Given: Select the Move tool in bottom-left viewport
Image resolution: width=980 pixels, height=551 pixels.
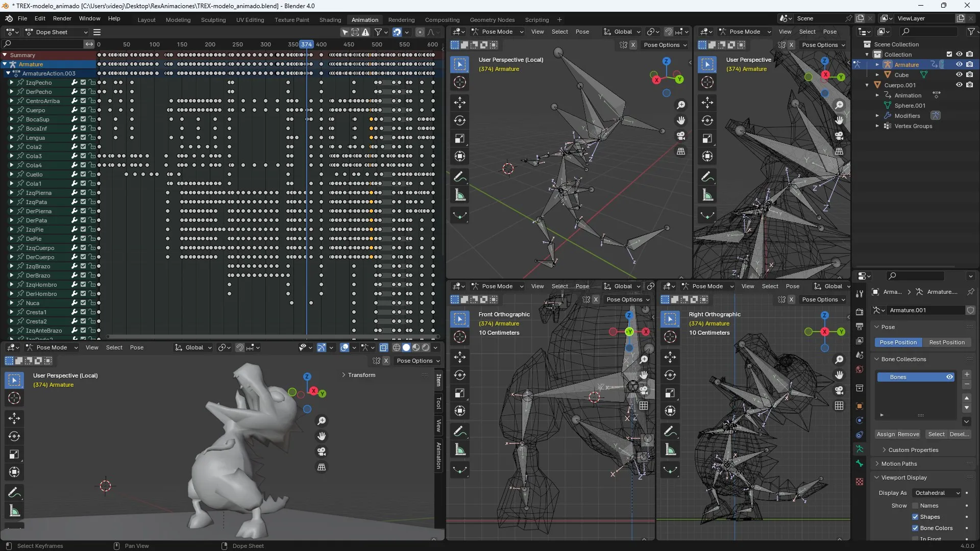Looking at the screenshot, I should point(14,419).
